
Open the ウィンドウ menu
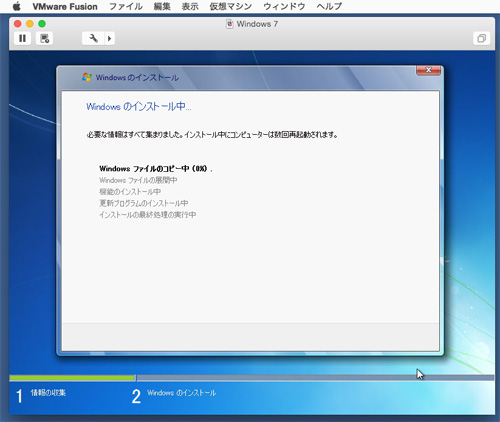tap(284, 6)
